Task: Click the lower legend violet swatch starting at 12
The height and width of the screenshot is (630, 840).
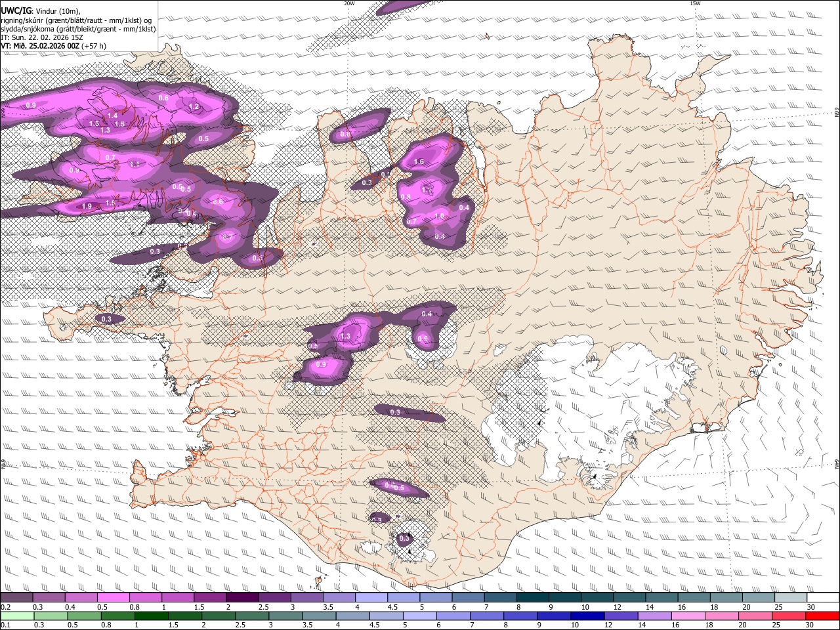Action: click(x=621, y=616)
